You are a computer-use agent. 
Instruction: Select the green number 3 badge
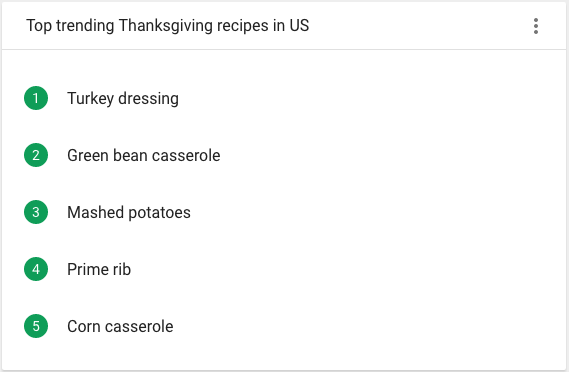36,212
